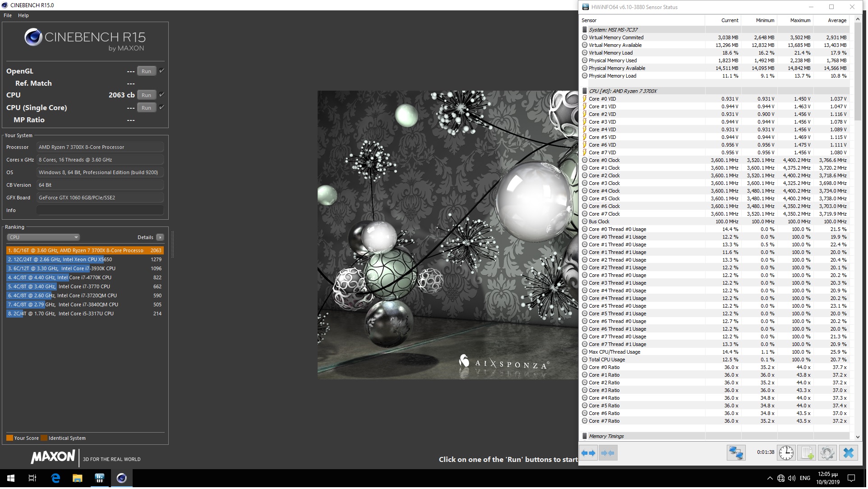
Task: Click the Maximum column header
Action: coord(796,20)
